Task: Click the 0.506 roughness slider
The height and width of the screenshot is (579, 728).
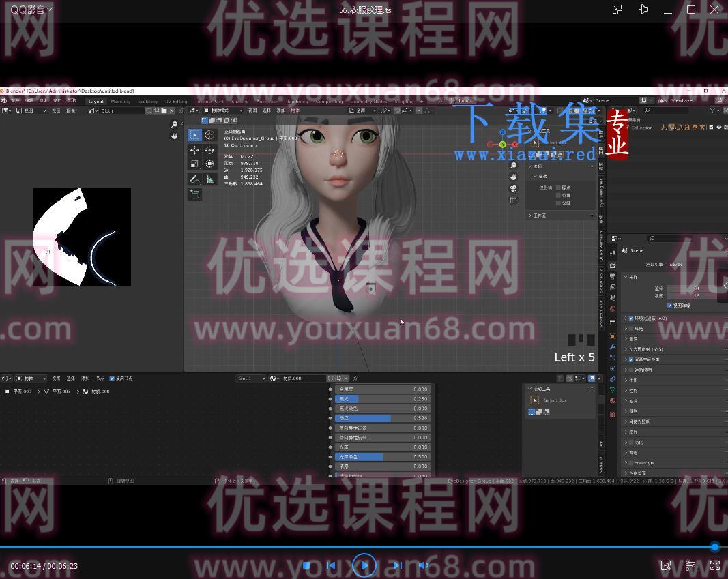Action: 383,418
